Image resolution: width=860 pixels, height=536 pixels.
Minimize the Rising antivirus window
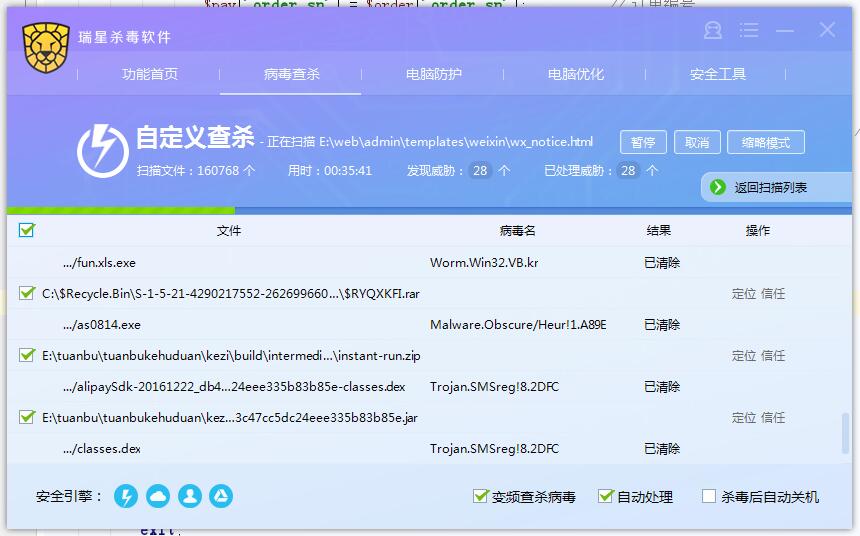coord(785,31)
